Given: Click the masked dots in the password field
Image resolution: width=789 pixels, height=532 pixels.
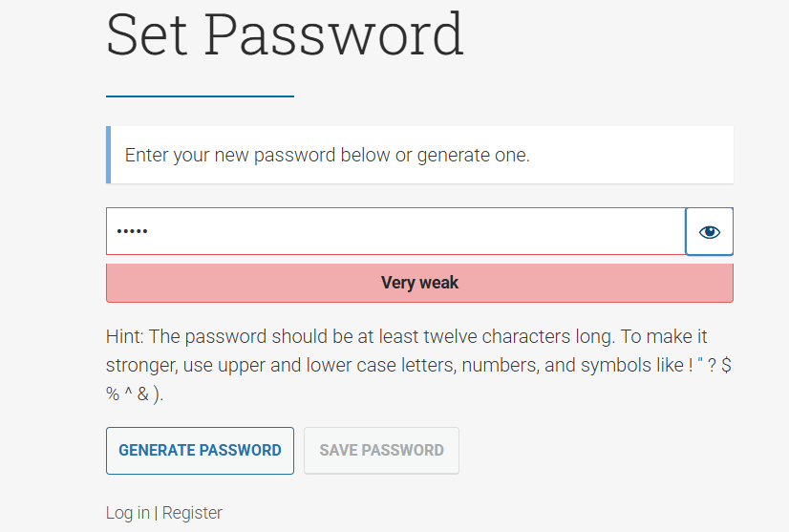Looking at the screenshot, I should coord(132,232).
